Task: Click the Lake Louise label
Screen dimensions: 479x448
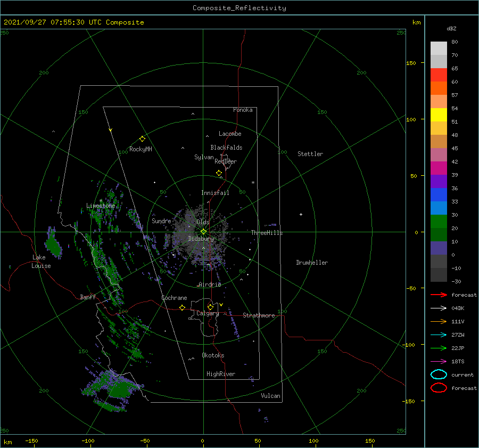Action: (41, 262)
